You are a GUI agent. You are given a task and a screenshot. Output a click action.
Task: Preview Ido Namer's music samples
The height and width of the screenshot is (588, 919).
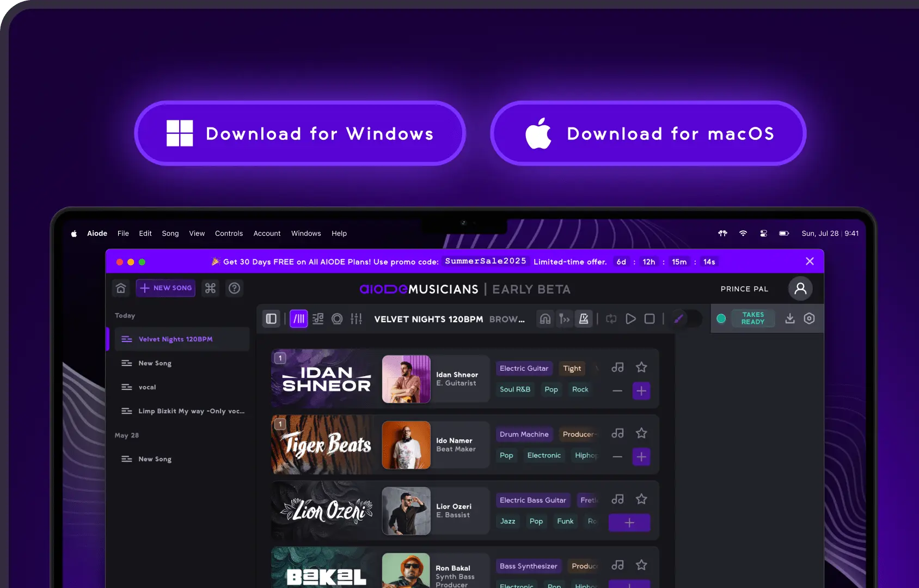(x=617, y=433)
